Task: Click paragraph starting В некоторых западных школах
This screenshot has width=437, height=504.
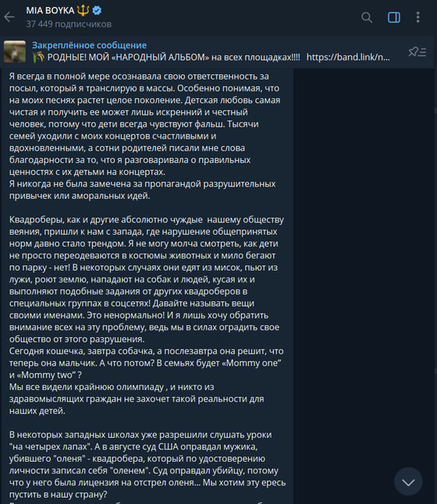Action: pyautogui.click(x=147, y=464)
